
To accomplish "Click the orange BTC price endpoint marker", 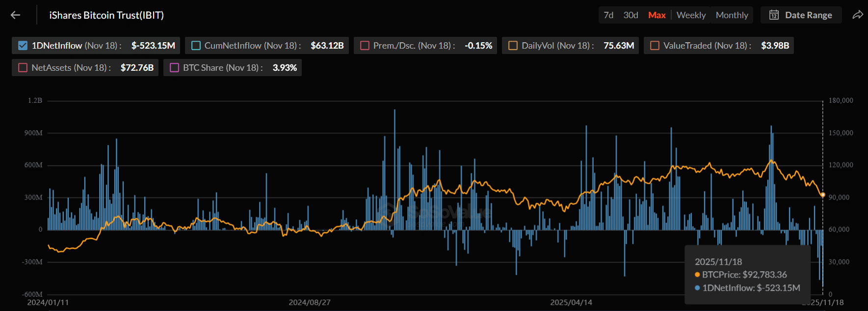I will [823, 195].
